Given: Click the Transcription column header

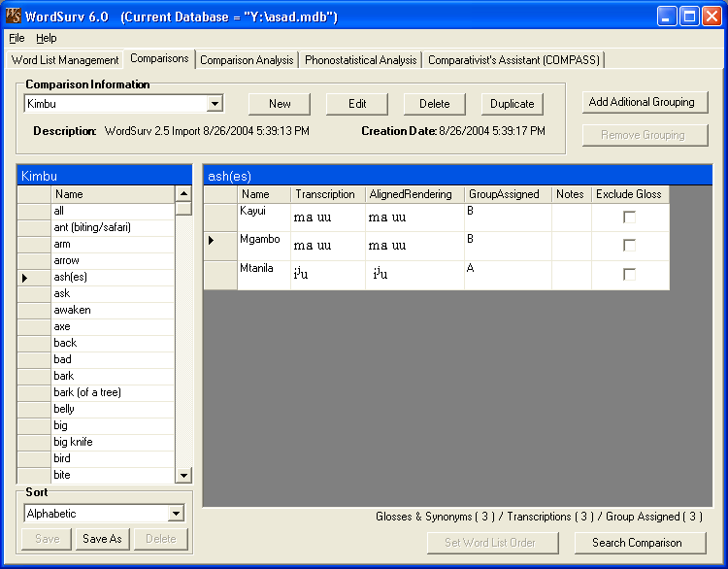Looking at the screenshot, I should [328, 194].
